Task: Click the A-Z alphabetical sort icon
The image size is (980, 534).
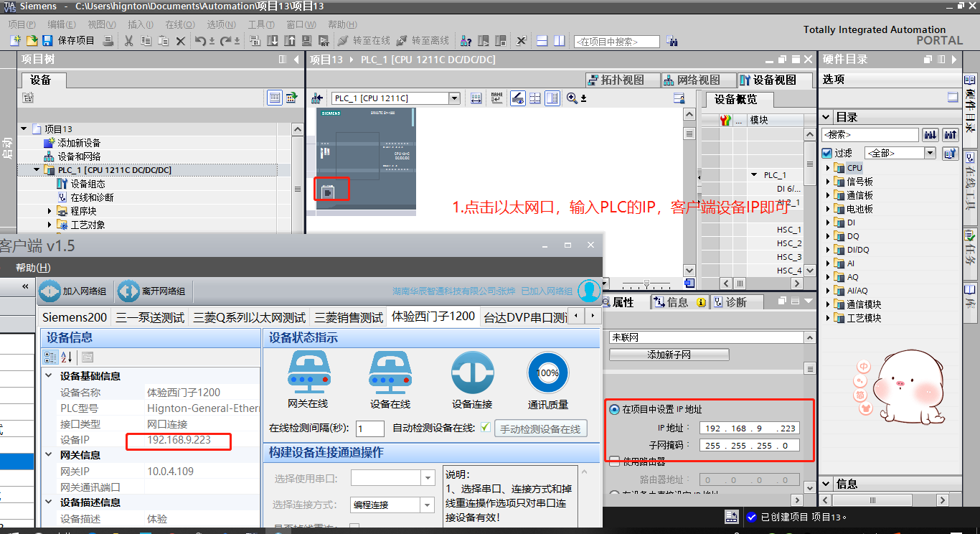Action: [x=67, y=357]
